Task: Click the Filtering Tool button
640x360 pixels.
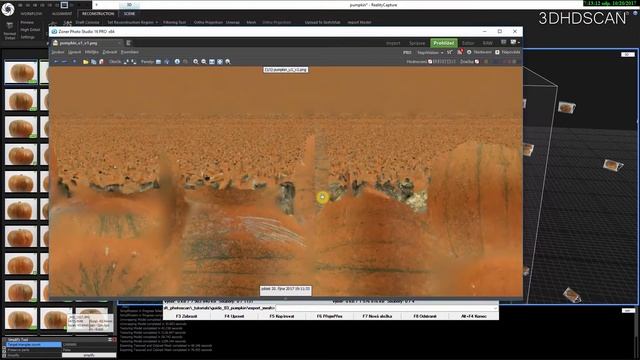Action: 174,22
